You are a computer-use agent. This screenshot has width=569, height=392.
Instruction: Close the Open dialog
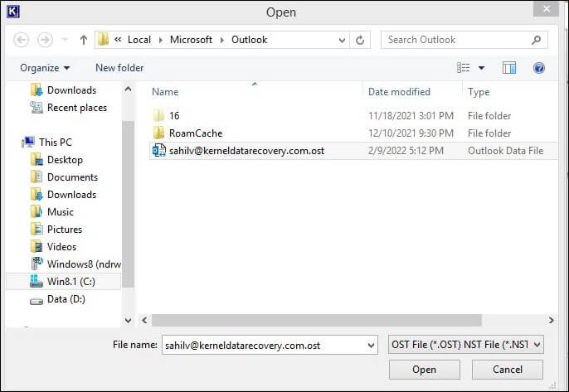coord(546,9)
